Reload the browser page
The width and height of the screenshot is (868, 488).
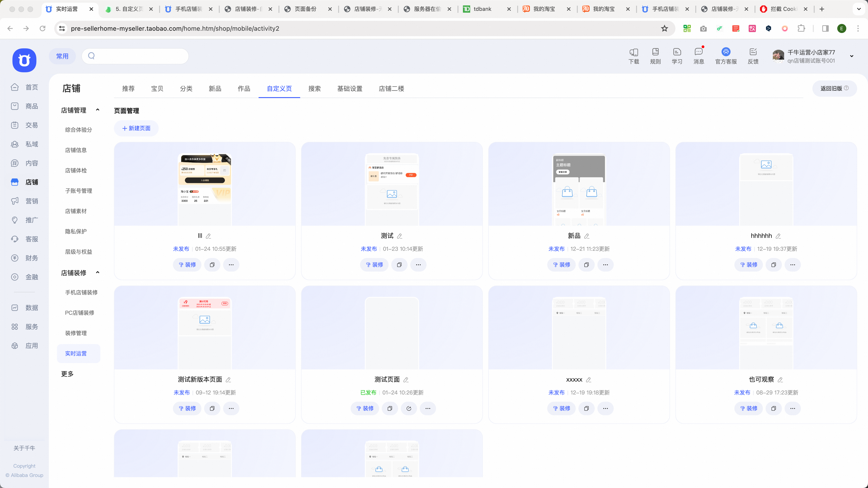pos(42,29)
